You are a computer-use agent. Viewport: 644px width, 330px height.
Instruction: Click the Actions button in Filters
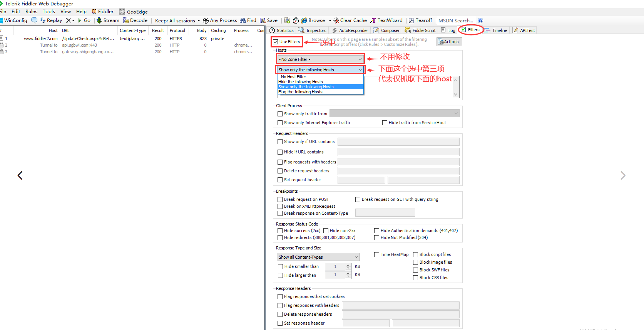449,42
